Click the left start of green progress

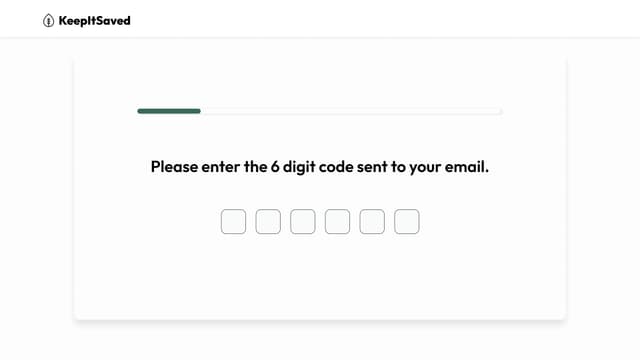click(x=140, y=111)
